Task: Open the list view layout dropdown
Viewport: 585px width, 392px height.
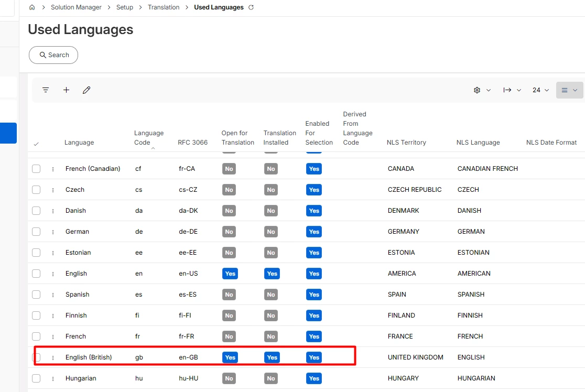Action: 569,90
